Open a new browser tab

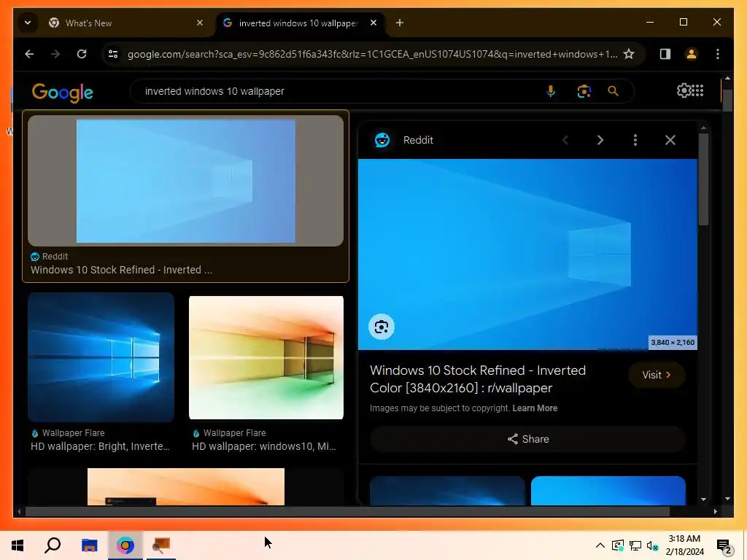400,23
